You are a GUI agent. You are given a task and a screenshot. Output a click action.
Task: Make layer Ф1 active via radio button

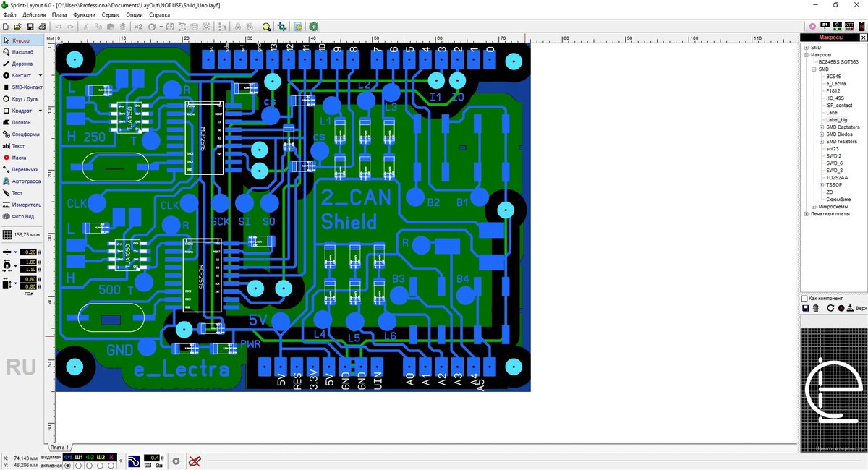[x=68, y=466]
